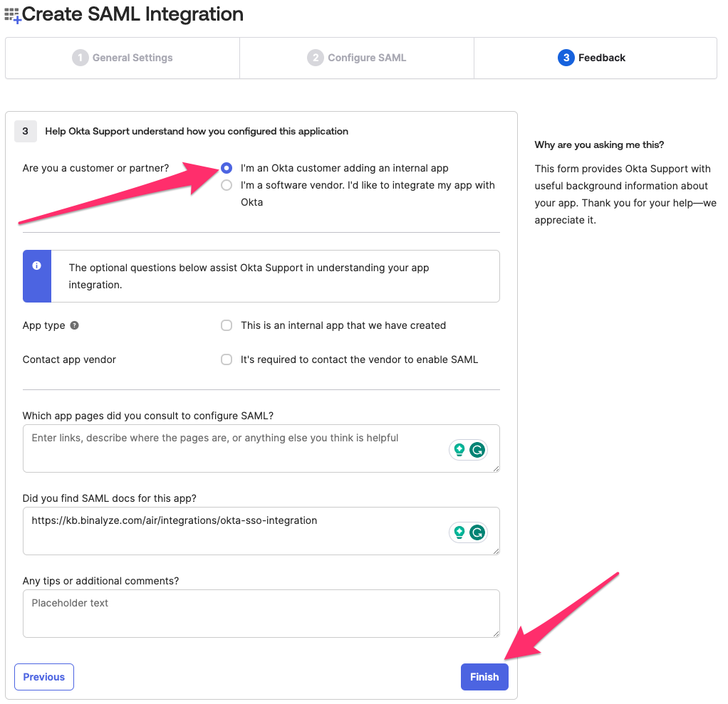
Task: Select the Okta customer adding internal app option
Action: coord(227,168)
